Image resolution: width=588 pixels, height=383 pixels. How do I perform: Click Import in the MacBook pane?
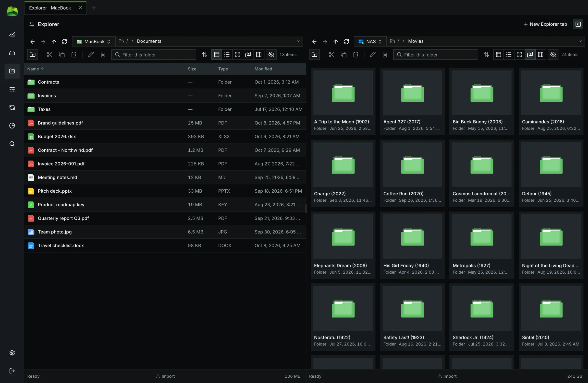pyautogui.click(x=165, y=376)
